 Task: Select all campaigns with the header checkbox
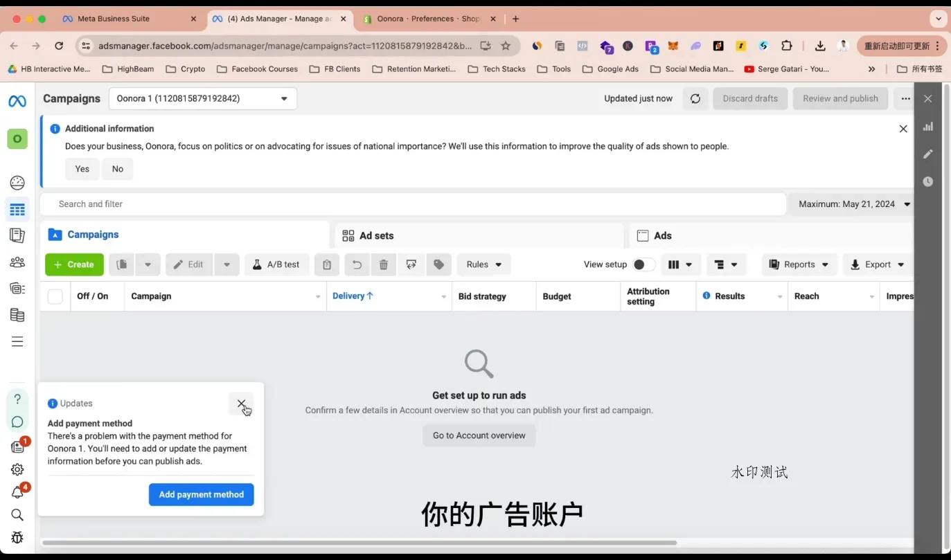[55, 296]
